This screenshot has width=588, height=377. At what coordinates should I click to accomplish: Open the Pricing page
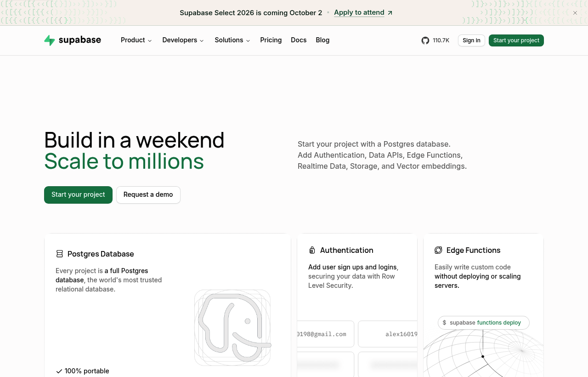[x=271, y=40]
